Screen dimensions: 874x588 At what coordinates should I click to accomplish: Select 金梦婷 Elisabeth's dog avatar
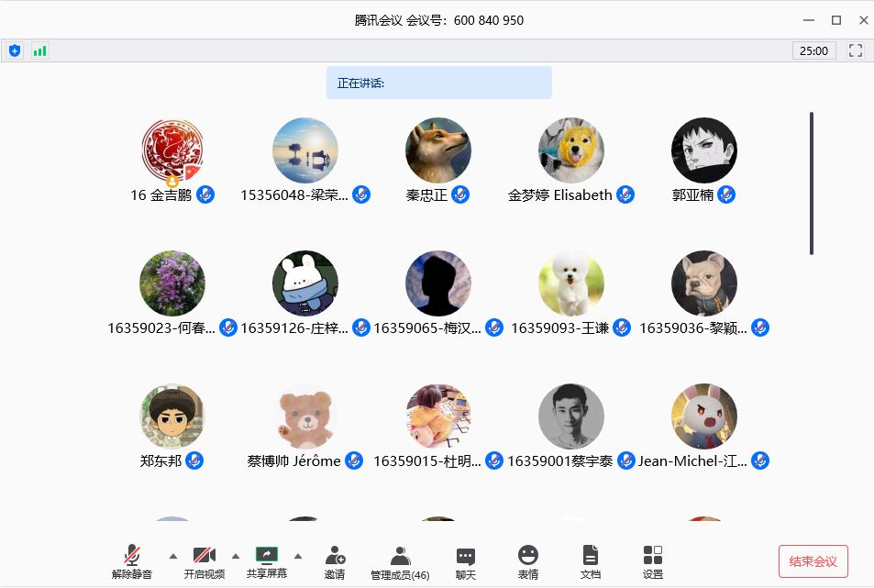[570, 150]
